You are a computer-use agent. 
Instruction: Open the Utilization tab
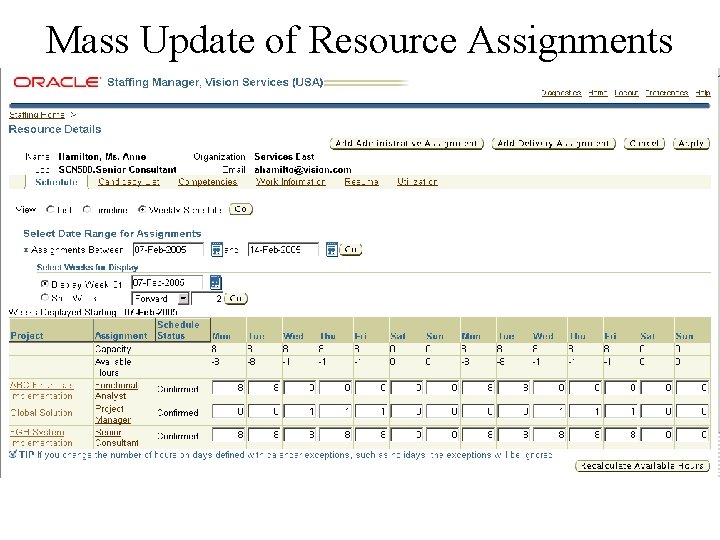(417, 182)
